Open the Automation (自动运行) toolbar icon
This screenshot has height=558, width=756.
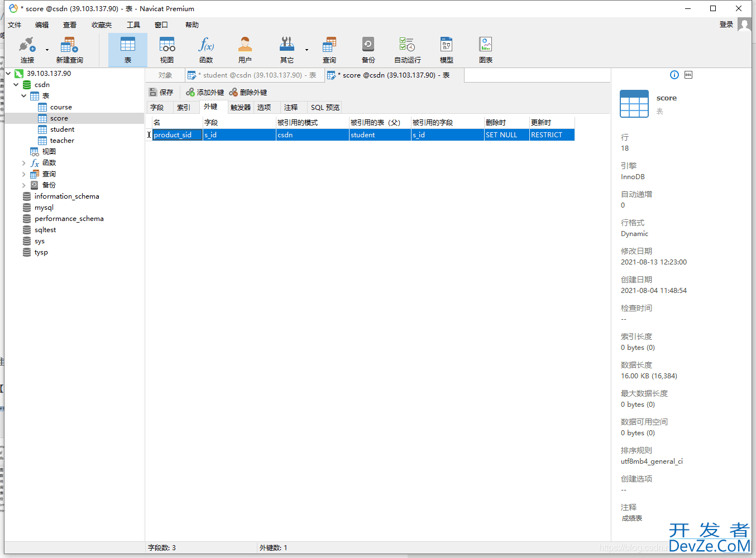point(408,50)
